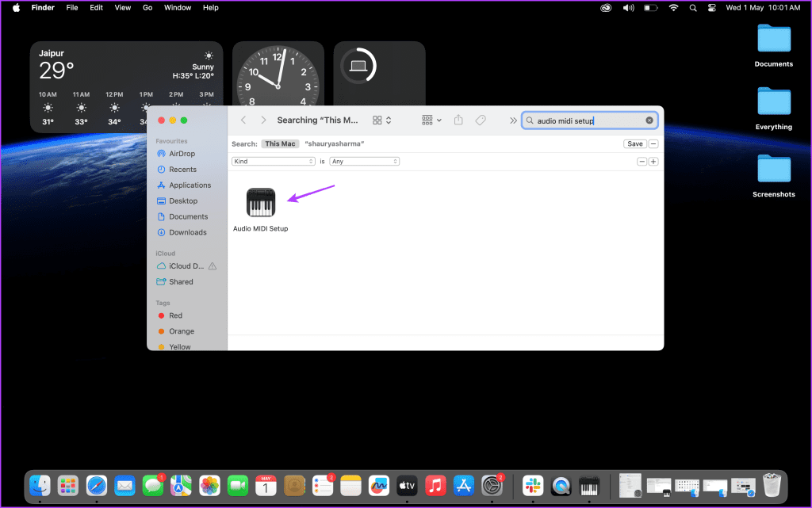Screen dimensions: 812x508
Task: Click the Creative Cloud menu bar icon
Action: [606, 8]
